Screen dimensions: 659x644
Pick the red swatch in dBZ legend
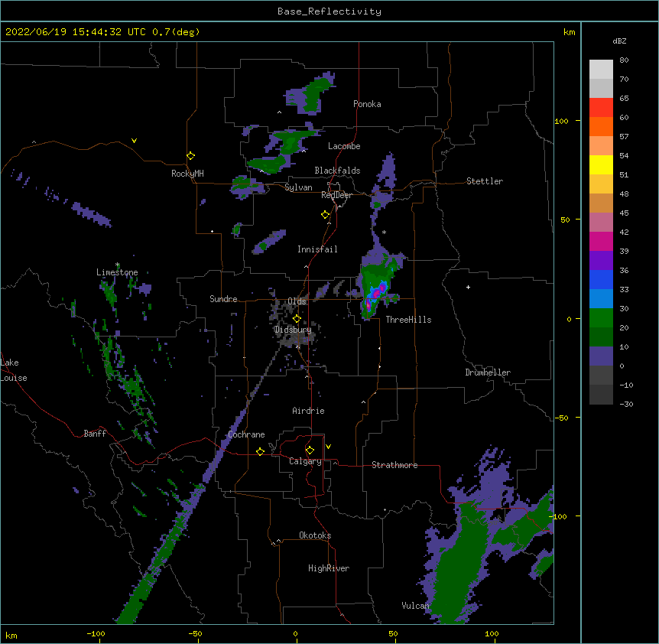601,107
